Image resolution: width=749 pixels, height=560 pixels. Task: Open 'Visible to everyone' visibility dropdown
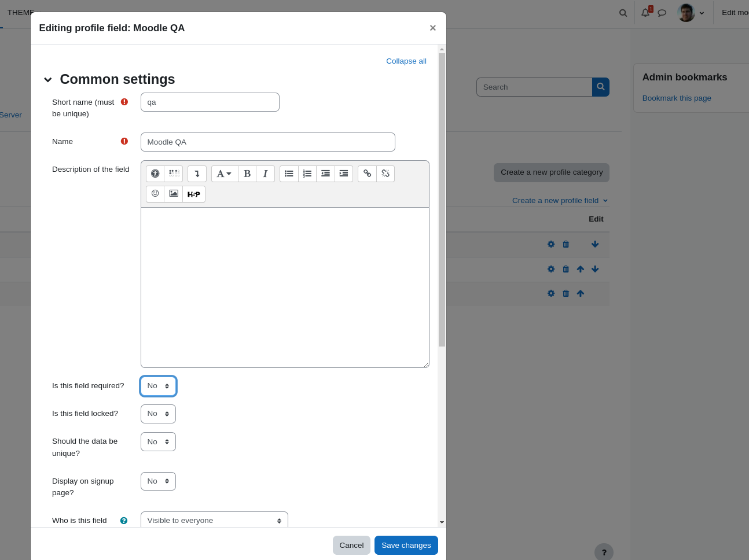tap(214, 520)
